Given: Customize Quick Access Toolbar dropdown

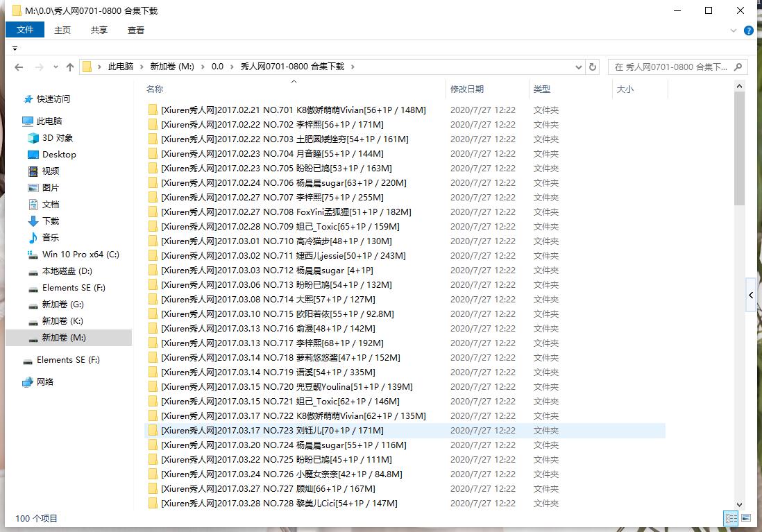Looking at the screenshot, I should pyautogui.click(x=15, y=49).
